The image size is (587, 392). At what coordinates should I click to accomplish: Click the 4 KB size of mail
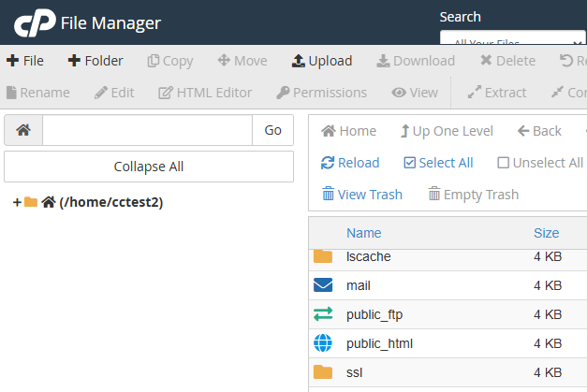[x=548, y=285]
